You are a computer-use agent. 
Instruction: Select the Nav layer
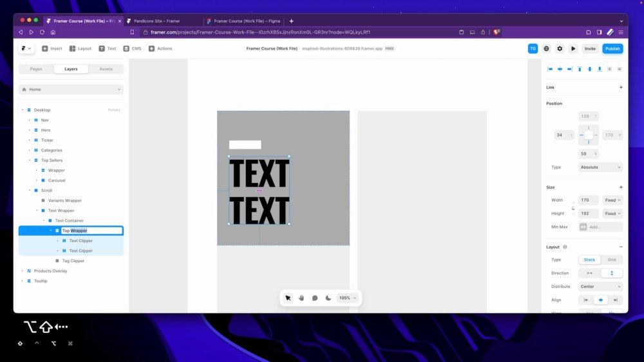pos(45,120)
